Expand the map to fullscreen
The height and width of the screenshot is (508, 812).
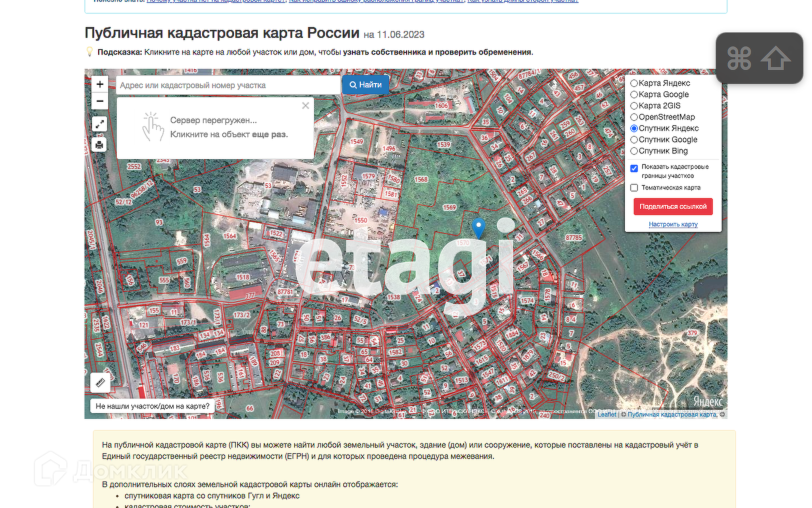click(99, 124)
